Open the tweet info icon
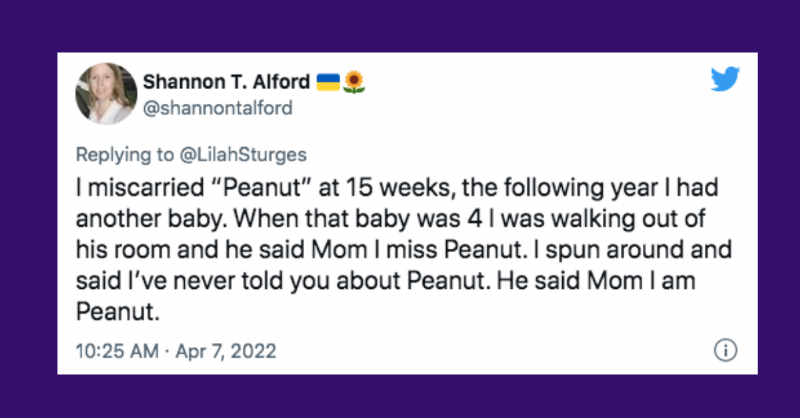The width and height of the screenshot is (800, 418). click(x=725, y=350)
